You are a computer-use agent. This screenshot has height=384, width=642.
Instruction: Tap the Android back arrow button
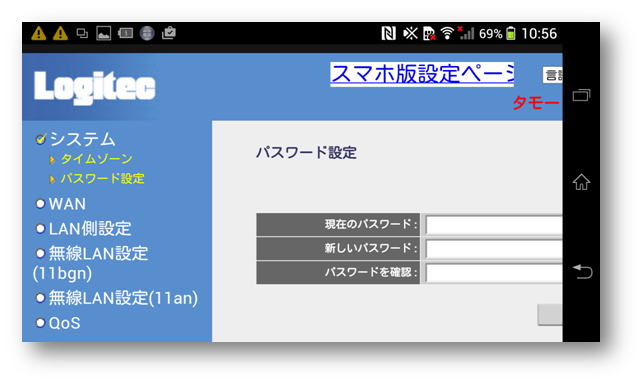pyautogui.click(x=582, y=271)
